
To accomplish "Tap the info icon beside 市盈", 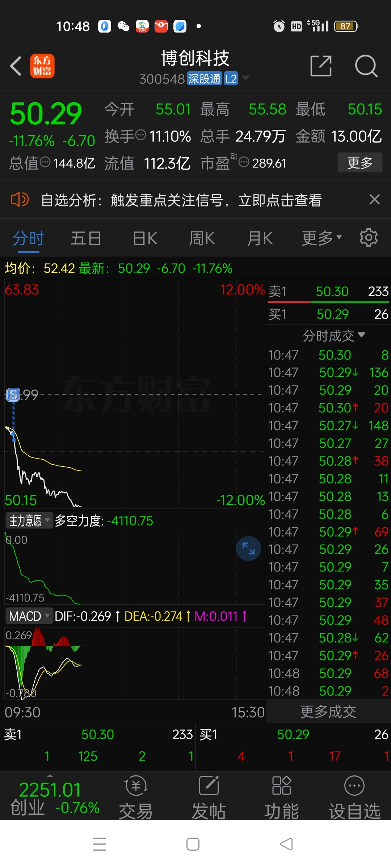I will (244, 162).
